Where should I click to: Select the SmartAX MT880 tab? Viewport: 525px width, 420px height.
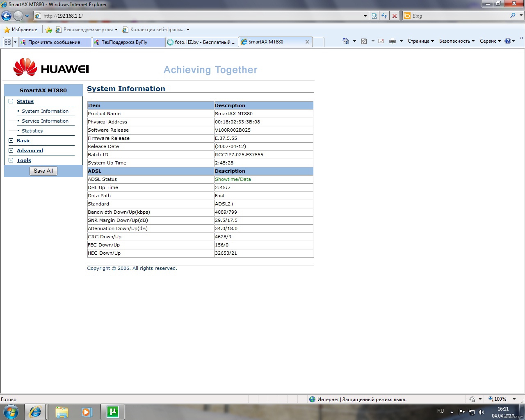pyautogui.click(x=271, y=42)
